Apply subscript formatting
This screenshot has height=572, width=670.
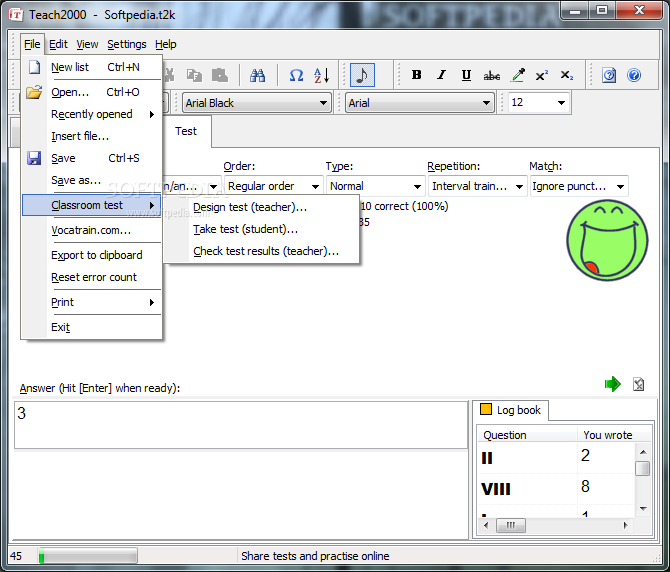567,76
